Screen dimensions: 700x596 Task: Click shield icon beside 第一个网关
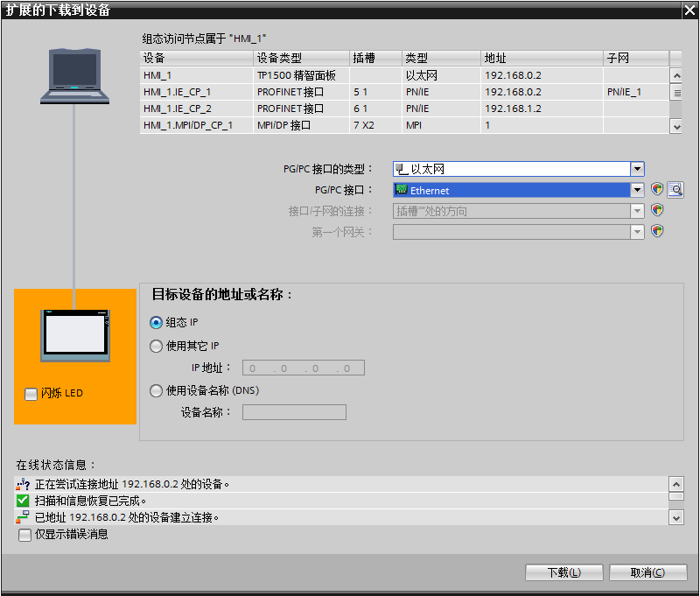click(657, 231)
